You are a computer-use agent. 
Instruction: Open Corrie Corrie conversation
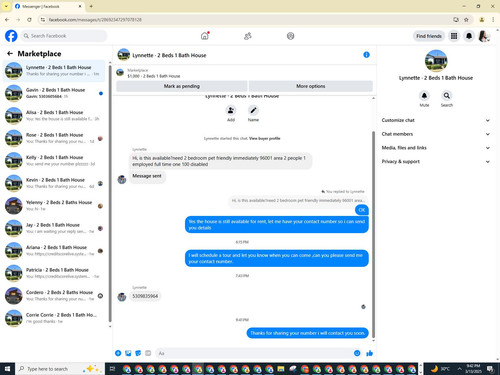coord(54,318)
